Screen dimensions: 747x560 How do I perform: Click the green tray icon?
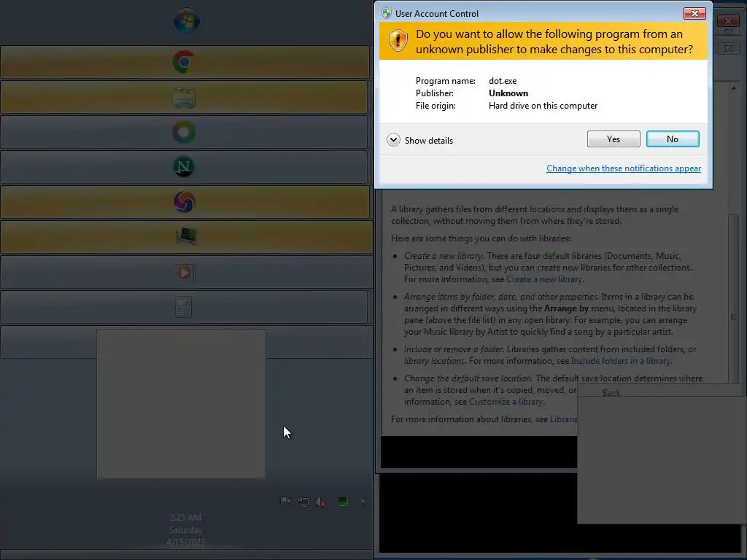pyautogui.click(x=343, y=501)
